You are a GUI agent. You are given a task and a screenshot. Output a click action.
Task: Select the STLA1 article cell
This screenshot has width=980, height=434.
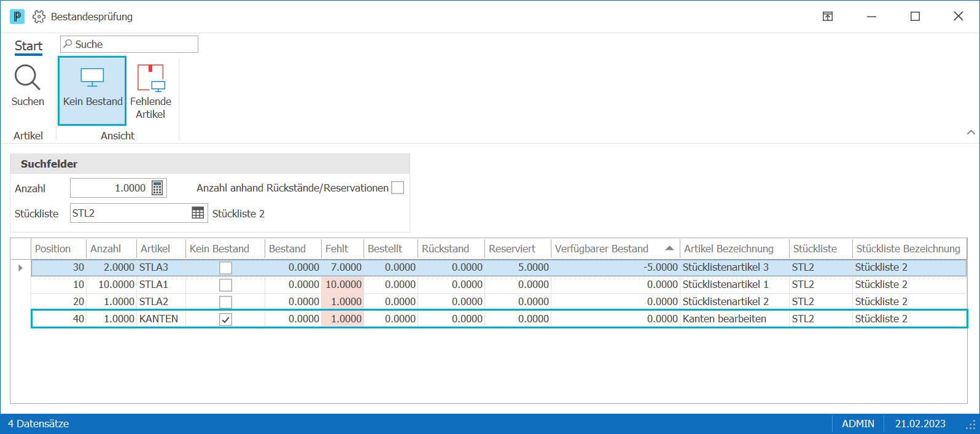click(161, 285)
